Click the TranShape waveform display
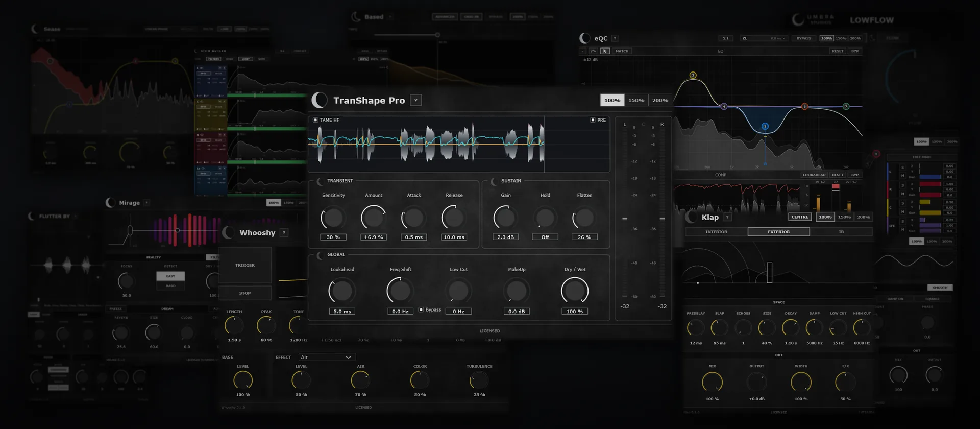 pyautogui.click(x=459, y=145)
